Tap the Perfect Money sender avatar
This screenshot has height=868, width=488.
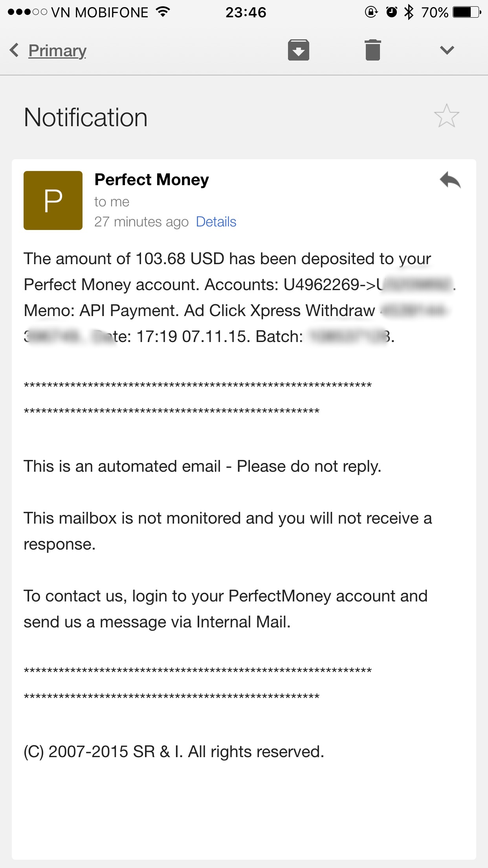tap(53, 200)
